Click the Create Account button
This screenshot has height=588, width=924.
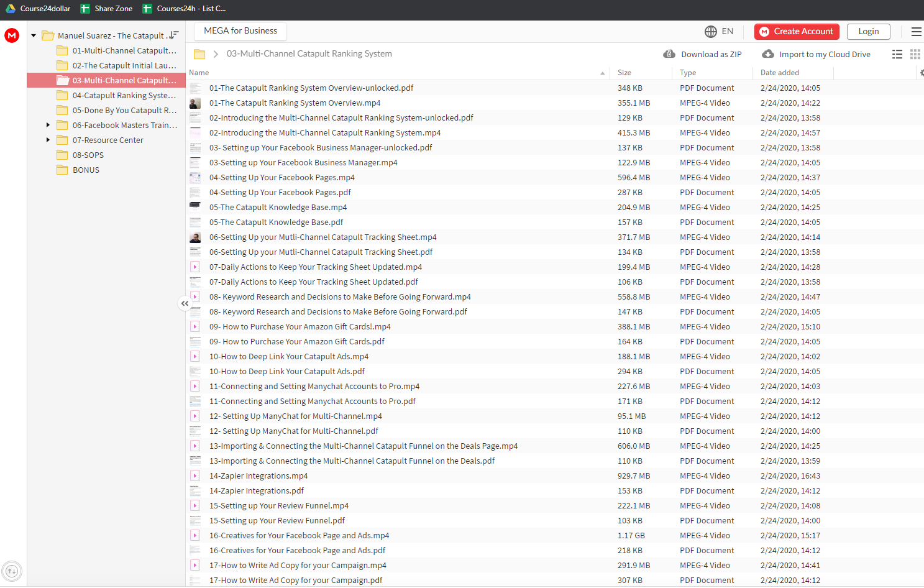(x=797, y=32)
